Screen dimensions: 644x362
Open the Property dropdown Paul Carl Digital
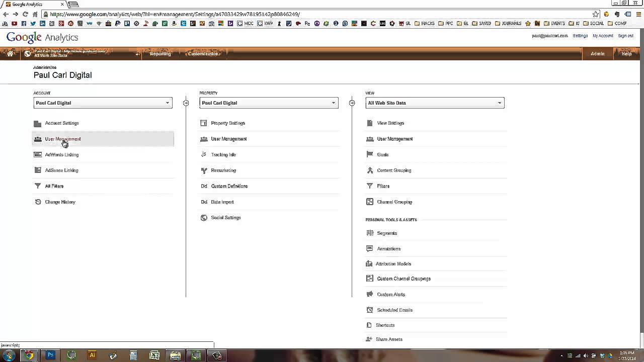[x=269, y=103]
